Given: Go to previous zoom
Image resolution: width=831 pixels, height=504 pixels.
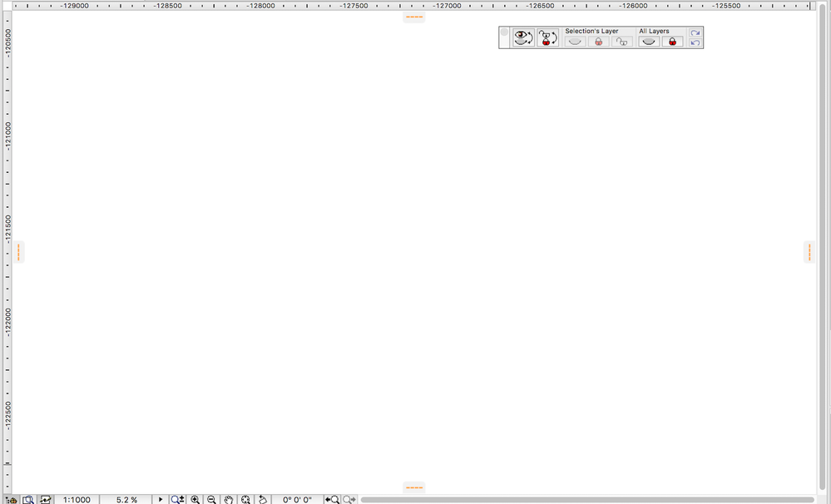Looking at the screenshot, I should tap(332, 499).
